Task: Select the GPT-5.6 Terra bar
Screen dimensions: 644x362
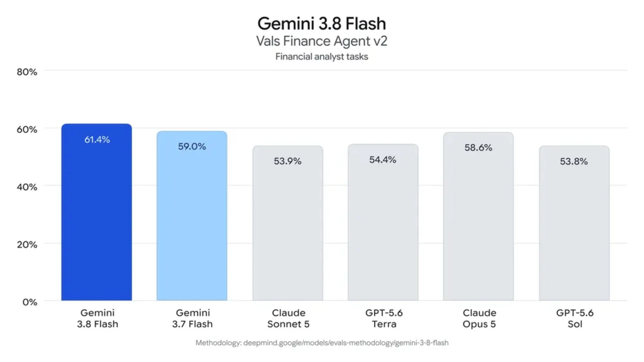Action: click(383, 222)
